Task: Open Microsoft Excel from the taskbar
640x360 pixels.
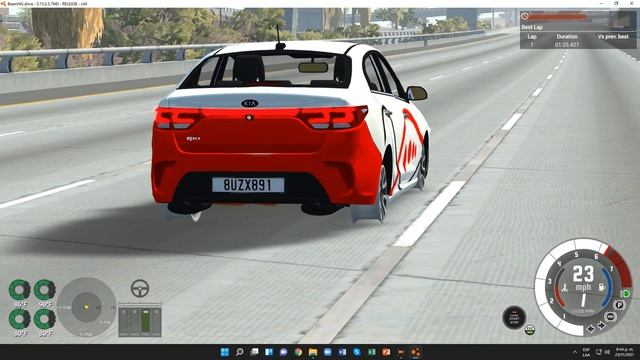Action: (x=371, y=352)
